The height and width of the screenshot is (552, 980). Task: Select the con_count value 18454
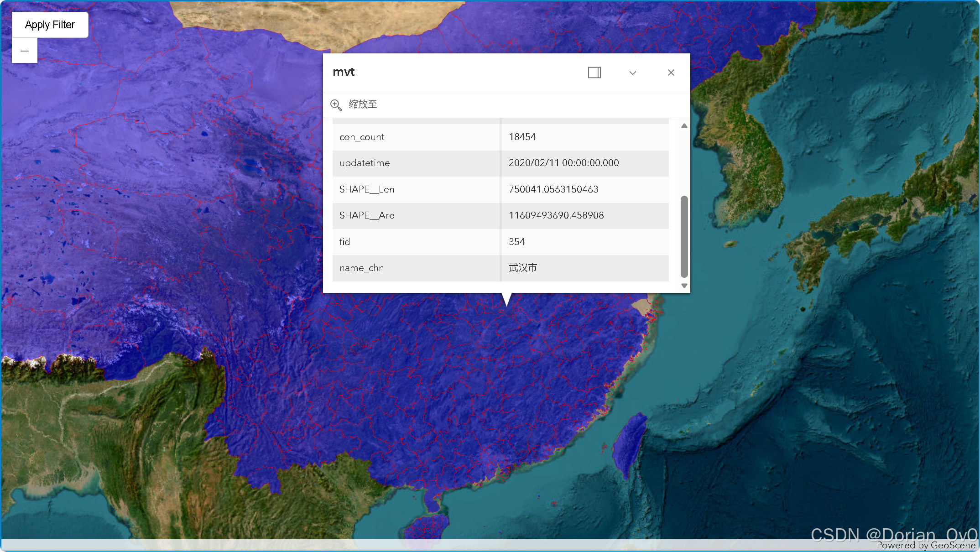click(522, 137)
